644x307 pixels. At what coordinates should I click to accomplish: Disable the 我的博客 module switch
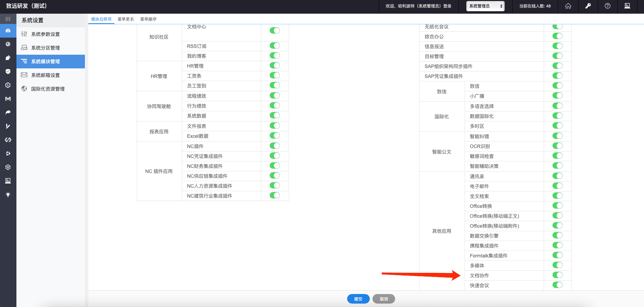tap(275, 55)
